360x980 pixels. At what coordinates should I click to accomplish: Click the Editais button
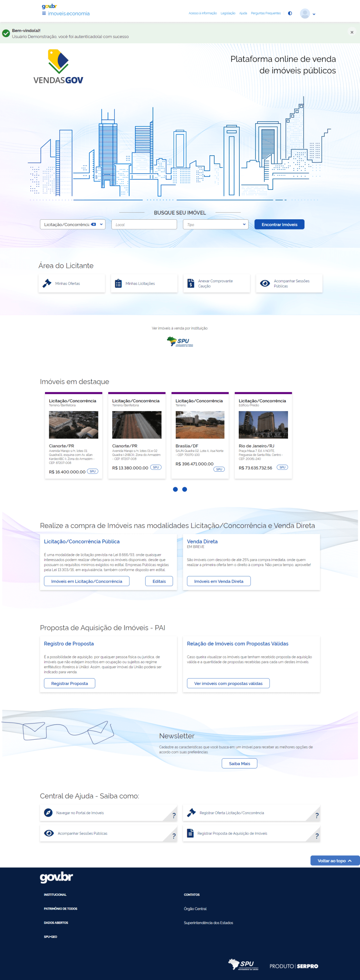point(159,581)
